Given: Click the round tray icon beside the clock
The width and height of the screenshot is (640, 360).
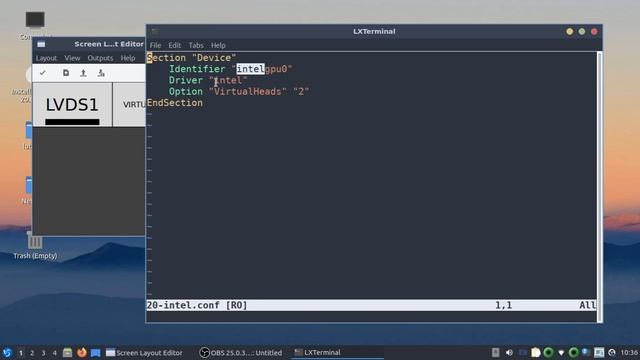Looking at the screenshot, I should 611,353.
